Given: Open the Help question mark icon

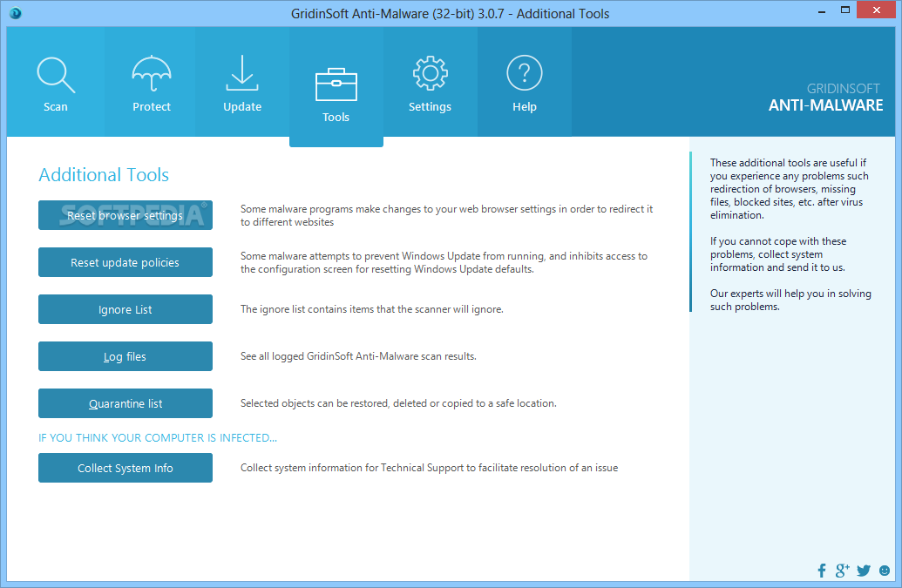Looking at the screenshot, I should 524,73.
